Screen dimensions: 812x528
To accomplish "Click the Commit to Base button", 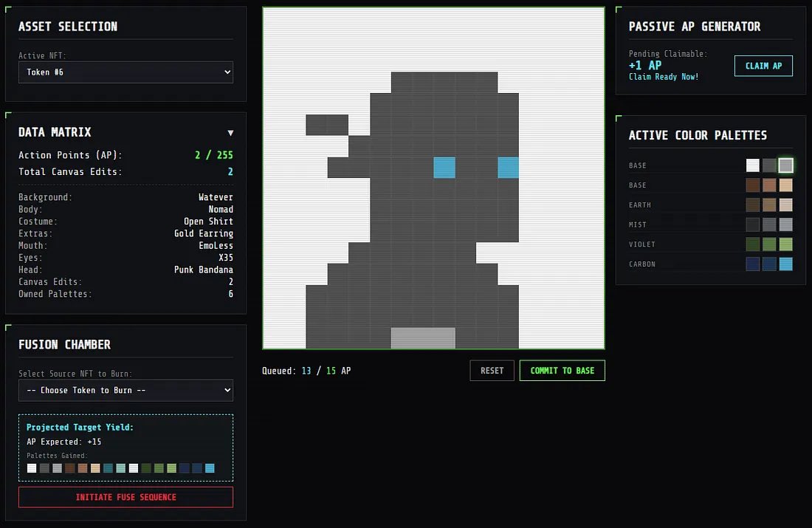I will pyautogui.click(x=562, y=371).
